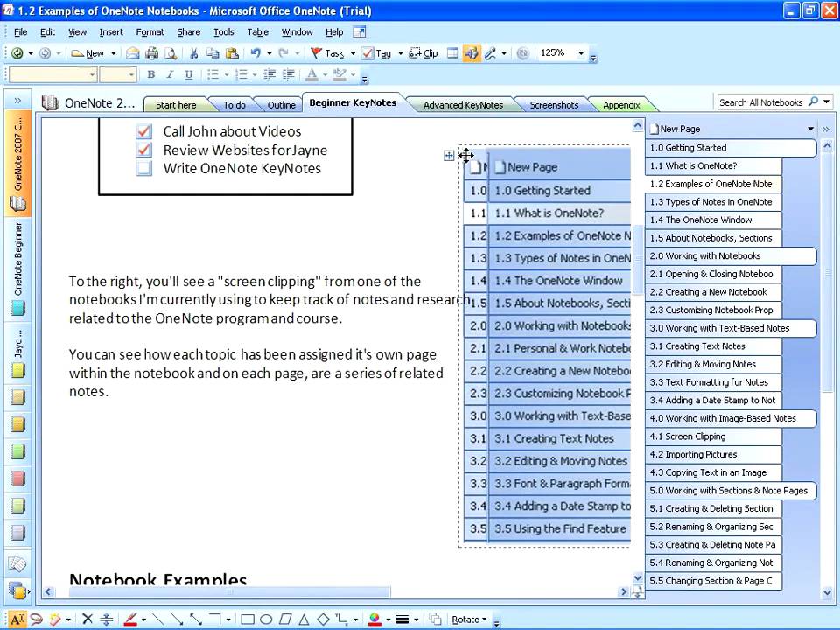840x630 pixels.
Task: Select the straight Line drawing tool
Action: (x=158, y=619)
